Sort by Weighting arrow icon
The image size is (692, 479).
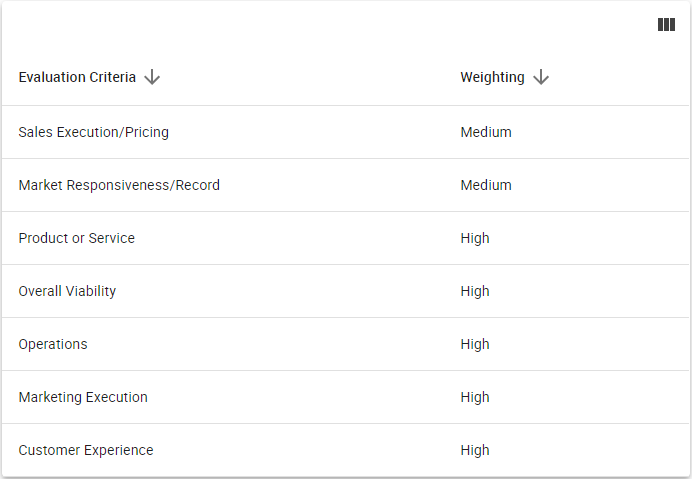541,77
